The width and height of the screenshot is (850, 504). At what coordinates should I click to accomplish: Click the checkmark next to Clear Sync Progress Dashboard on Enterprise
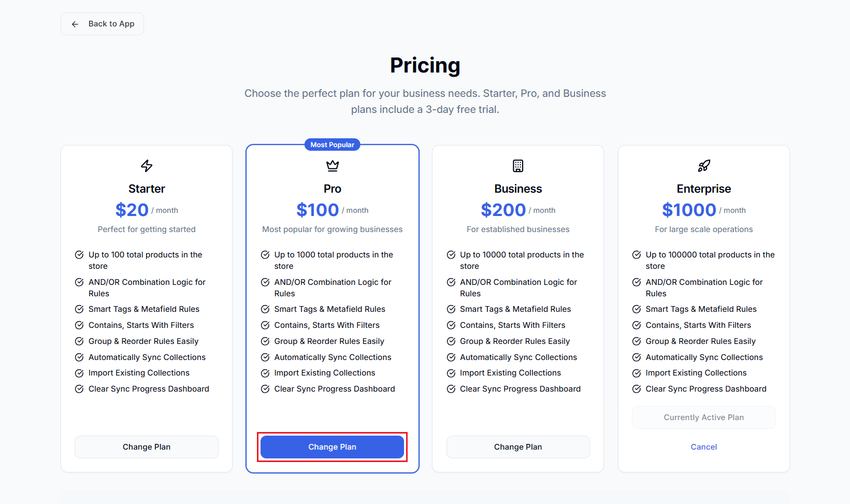pyautogui.click(x=637, y=388)
